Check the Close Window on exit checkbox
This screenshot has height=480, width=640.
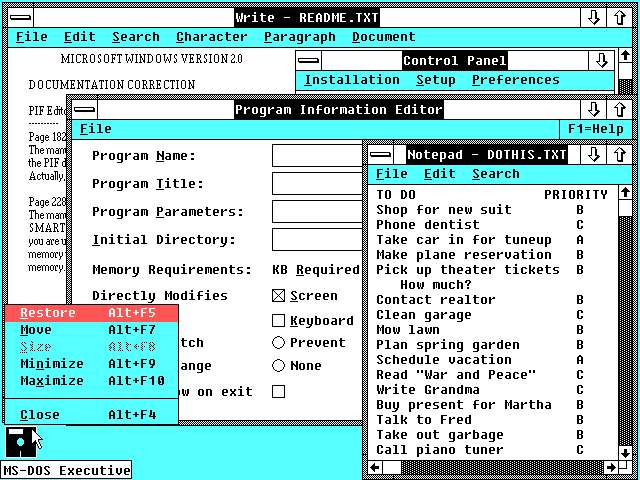(278, 392)
